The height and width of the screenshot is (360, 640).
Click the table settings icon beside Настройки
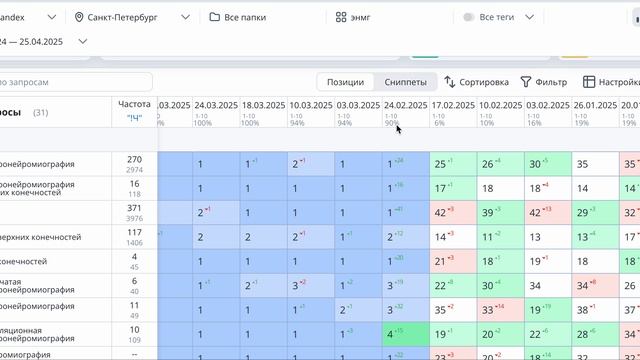click(x=589, y=82)
